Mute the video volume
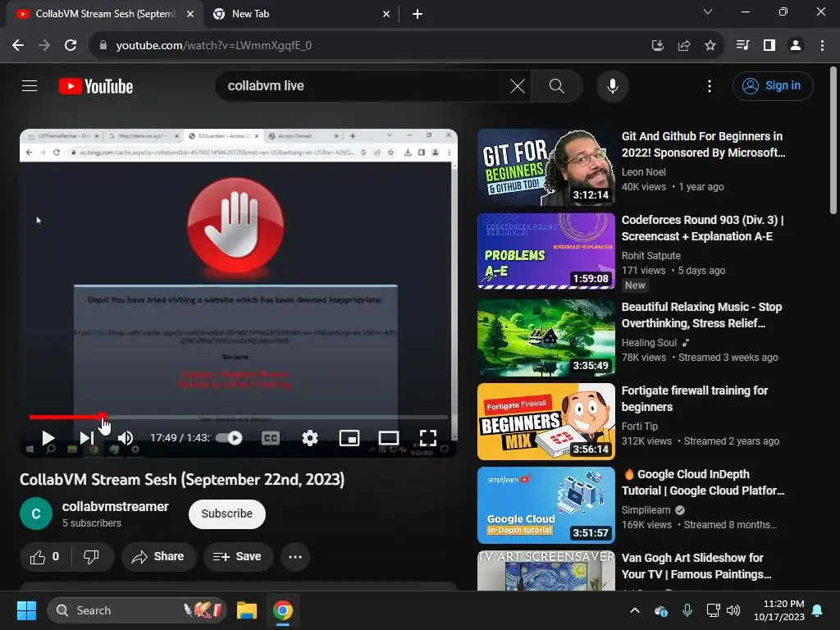 pyautogui.click(x=126, y=438)
